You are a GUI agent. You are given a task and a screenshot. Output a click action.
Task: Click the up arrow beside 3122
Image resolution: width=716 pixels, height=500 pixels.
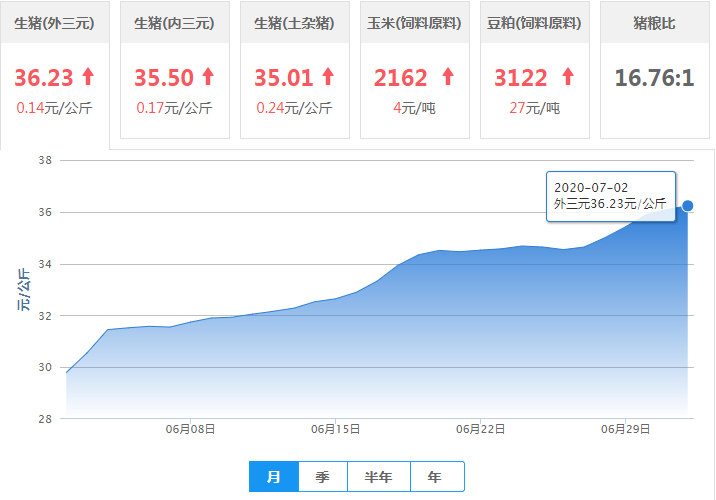pos(568,77)
